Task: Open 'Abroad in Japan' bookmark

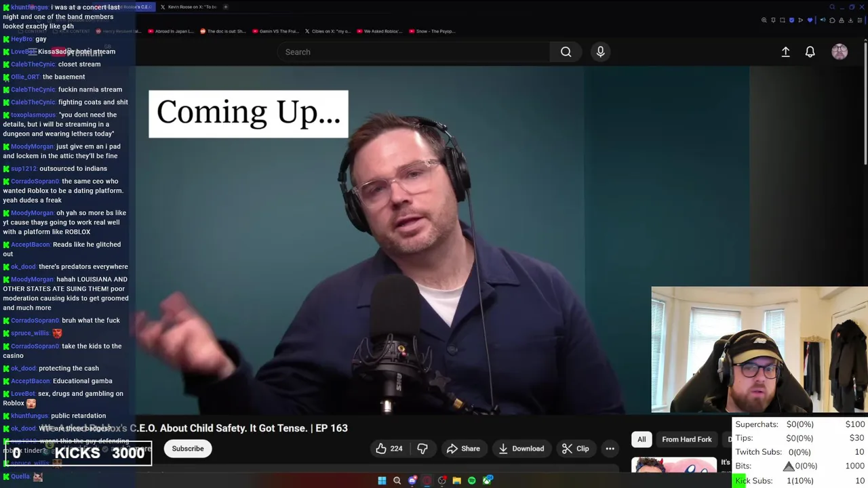Action: coord(170,31)
